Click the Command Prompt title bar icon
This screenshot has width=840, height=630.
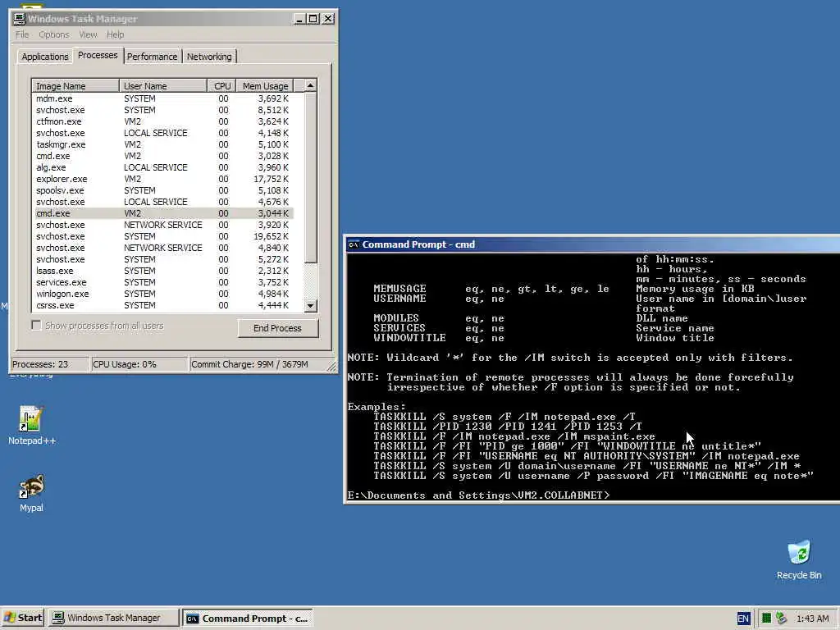click(x=354, y=244)
